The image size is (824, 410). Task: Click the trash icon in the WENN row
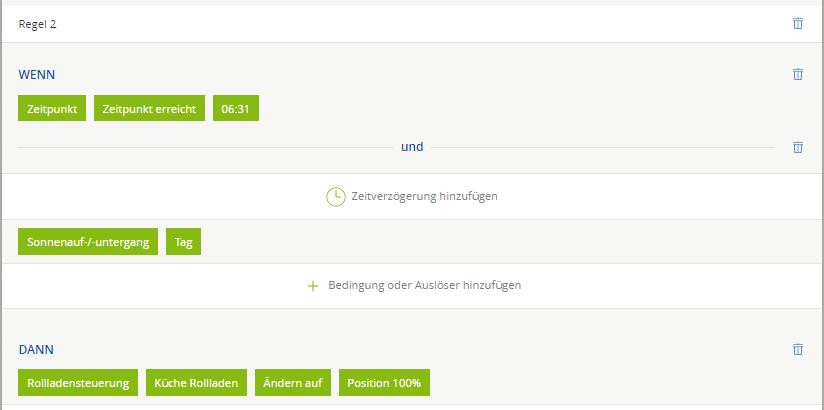pyautogui.click(x=797, y=74)
